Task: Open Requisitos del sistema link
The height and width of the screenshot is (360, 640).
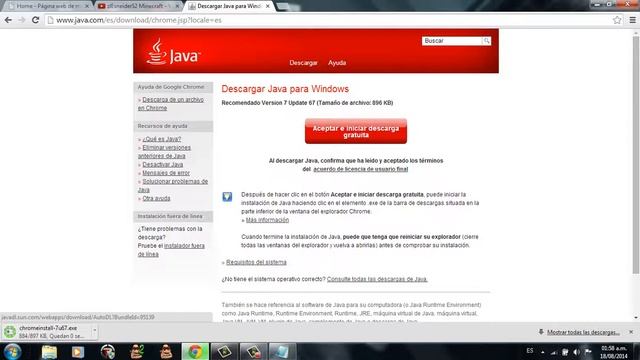Action: tap(256, 262)
